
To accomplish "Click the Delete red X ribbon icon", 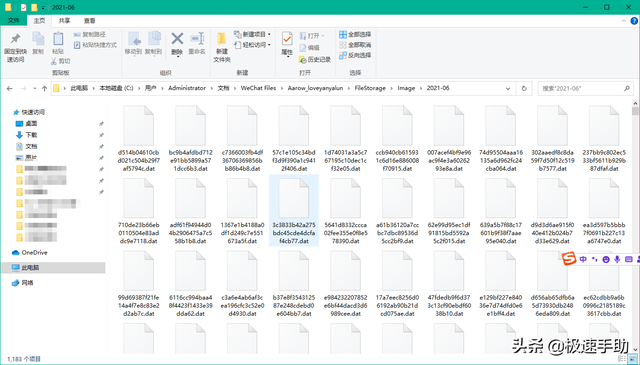I will 177,39.
